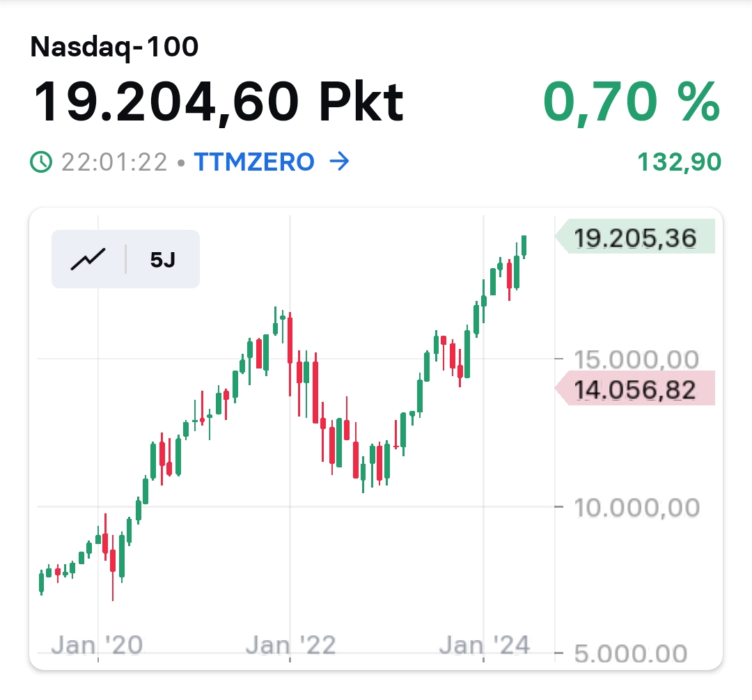Click the latest green candle on chart

pos(524,245)
